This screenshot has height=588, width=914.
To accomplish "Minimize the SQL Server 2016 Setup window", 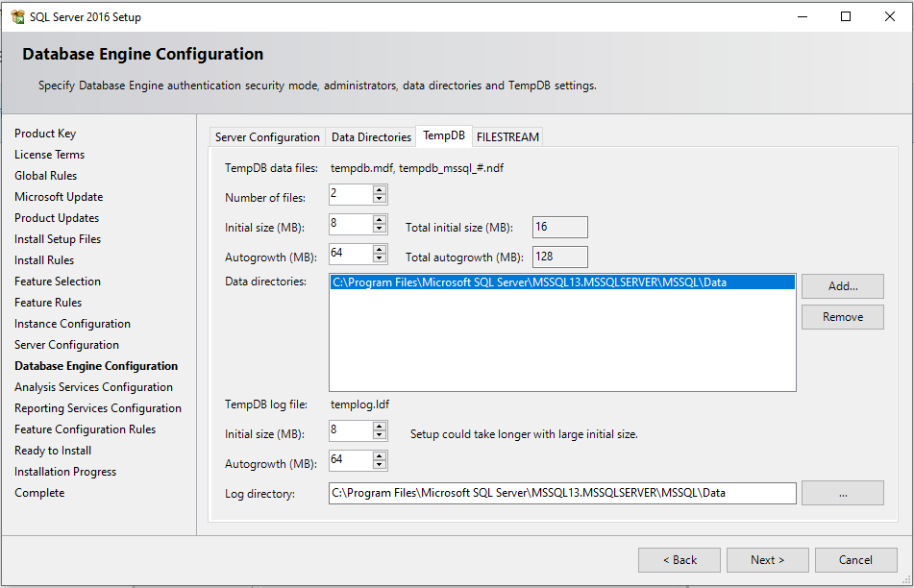I will click(803, 17).
